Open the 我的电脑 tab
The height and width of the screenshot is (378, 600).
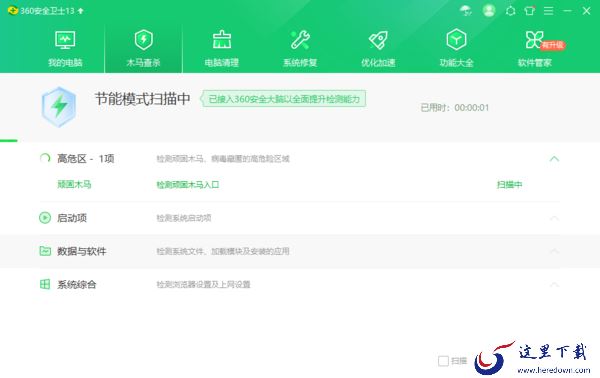tap(65, 49)
